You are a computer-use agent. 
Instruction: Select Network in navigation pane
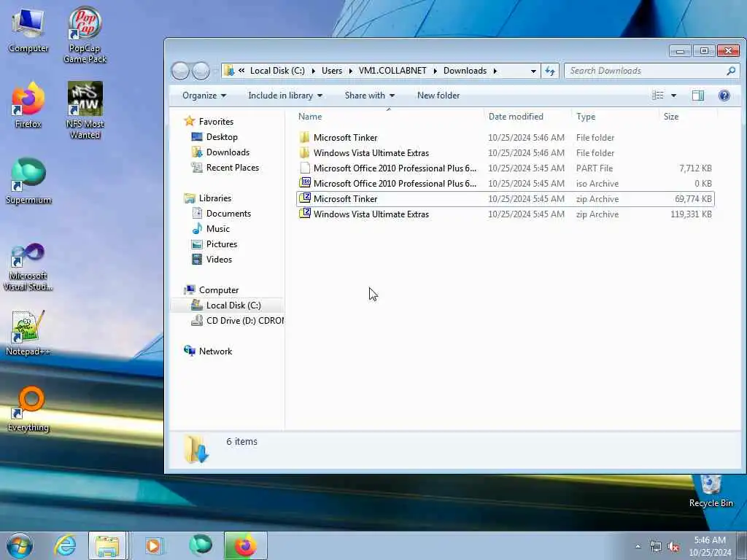208,351
